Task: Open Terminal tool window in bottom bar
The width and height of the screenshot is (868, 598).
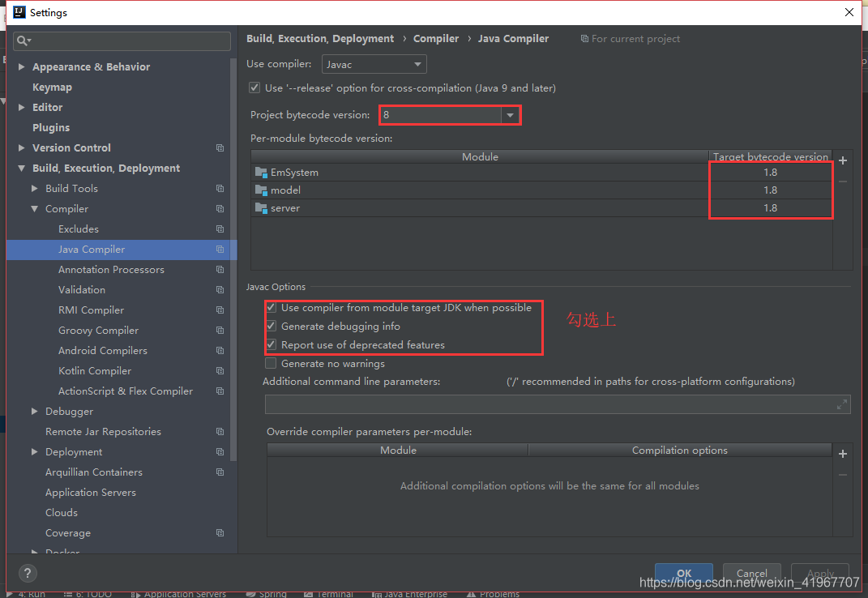Action: [328, 594]
